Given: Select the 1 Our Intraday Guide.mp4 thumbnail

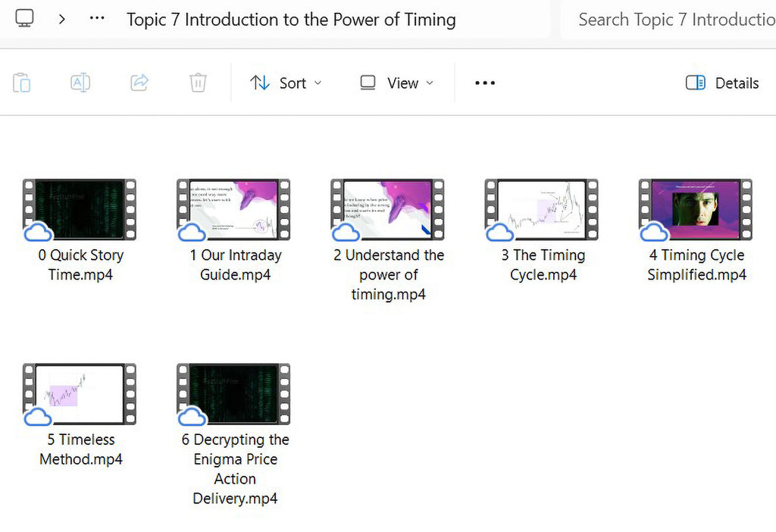Looking at the screenshot, I should click(x=233, y=209).
